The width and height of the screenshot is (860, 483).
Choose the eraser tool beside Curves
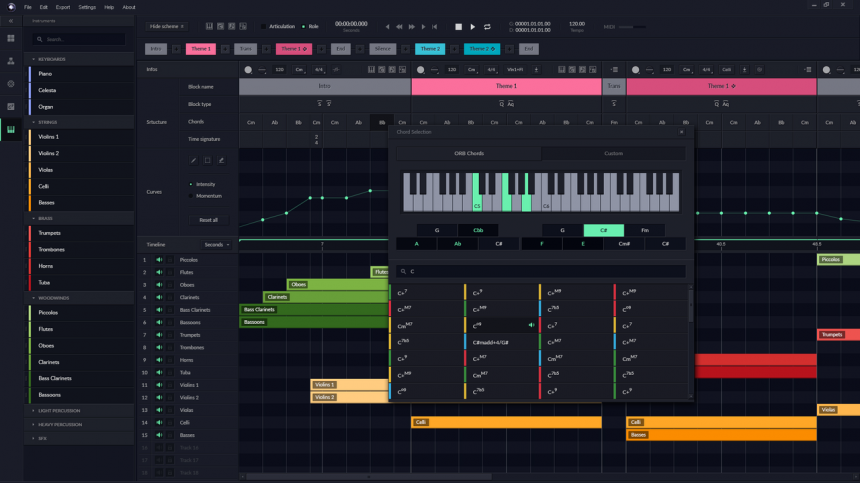pos(221,161)
